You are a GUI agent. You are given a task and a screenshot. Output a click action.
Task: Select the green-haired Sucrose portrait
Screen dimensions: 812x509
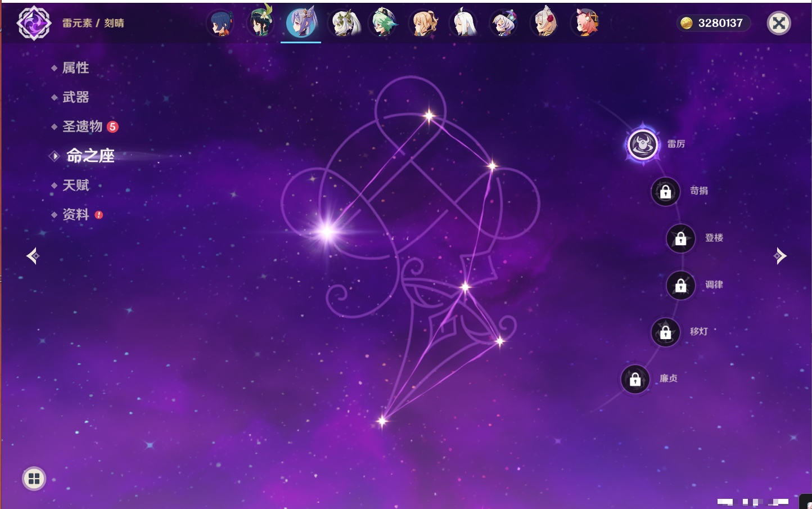[x=384, y=24]
